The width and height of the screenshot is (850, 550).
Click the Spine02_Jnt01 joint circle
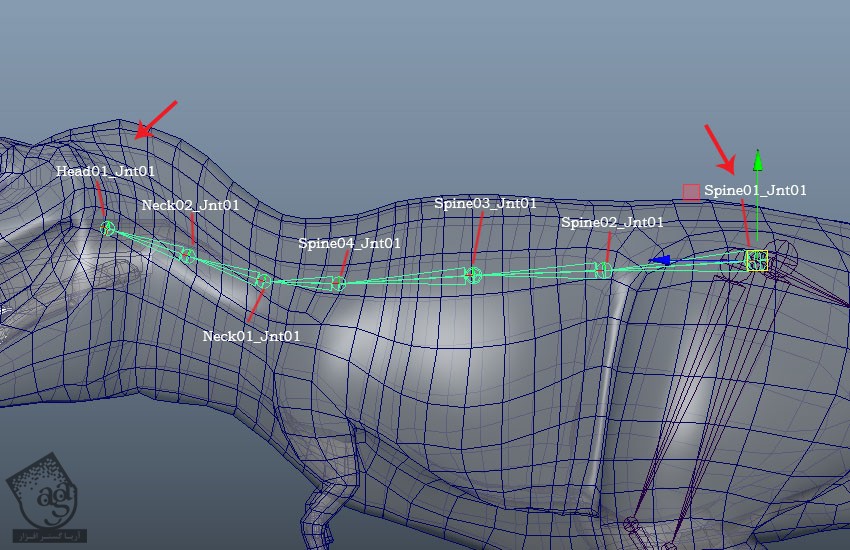point(602,269)
